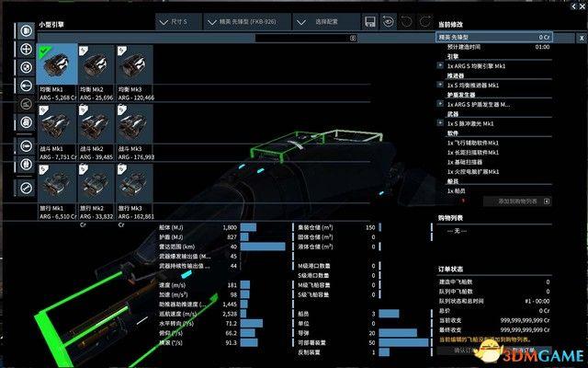588x368 pixels.
Task: Click the 1x 长距扫描软件Mk1 entry
Action: 472,153
